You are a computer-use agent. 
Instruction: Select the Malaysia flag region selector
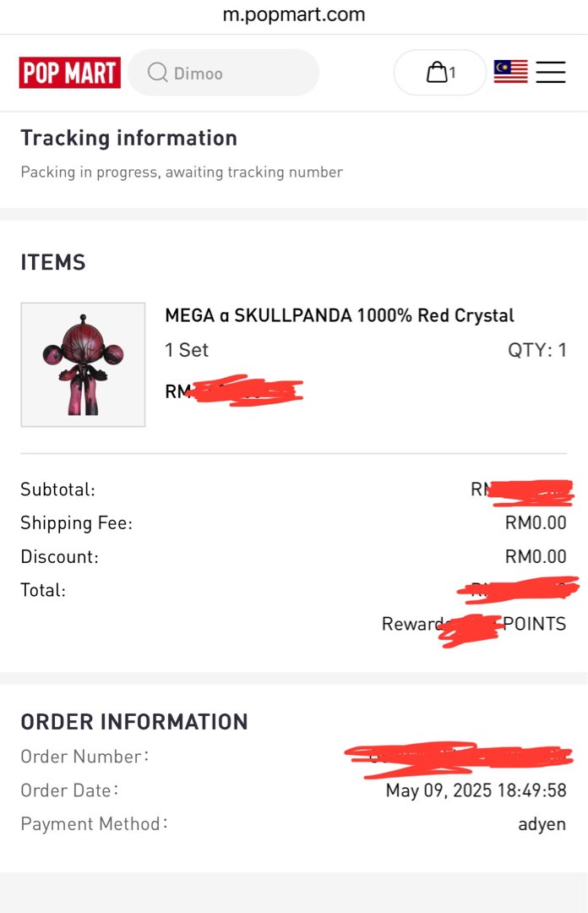coord(510,72)
